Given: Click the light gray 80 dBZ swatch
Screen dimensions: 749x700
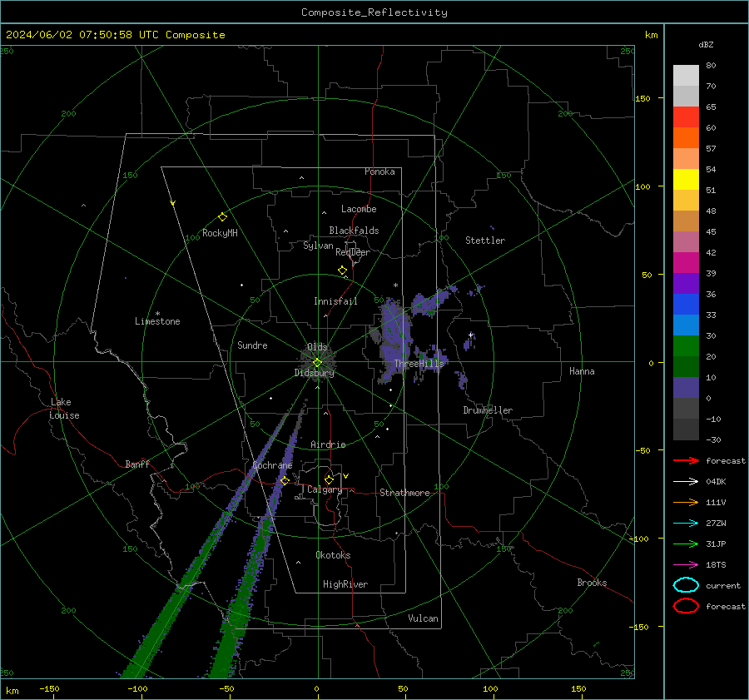Looking at the screenshot, I should 686,75.
